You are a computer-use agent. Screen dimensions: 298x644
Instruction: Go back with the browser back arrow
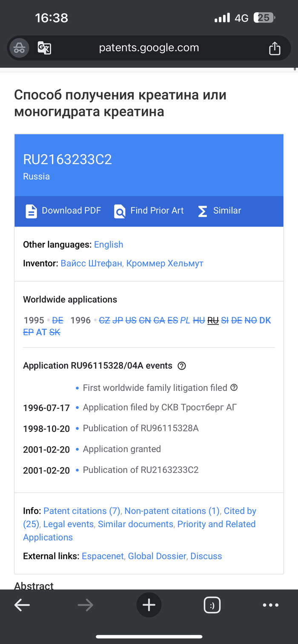22,605
